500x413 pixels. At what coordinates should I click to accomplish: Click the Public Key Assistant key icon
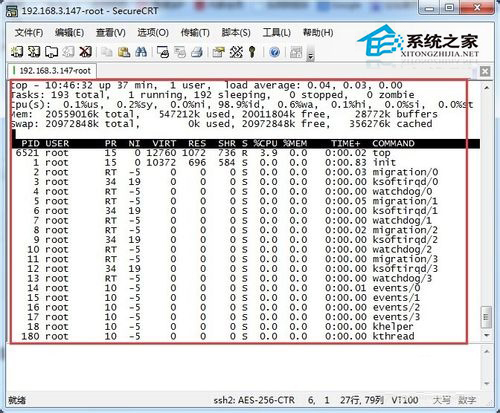coord(252,52)
